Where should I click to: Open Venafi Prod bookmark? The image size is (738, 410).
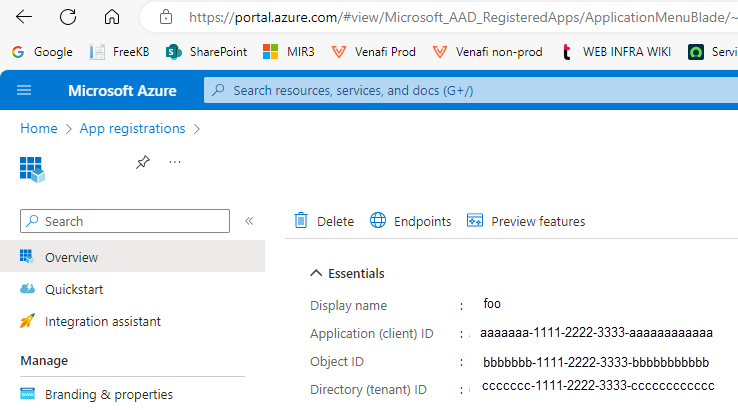coord(374,52)
